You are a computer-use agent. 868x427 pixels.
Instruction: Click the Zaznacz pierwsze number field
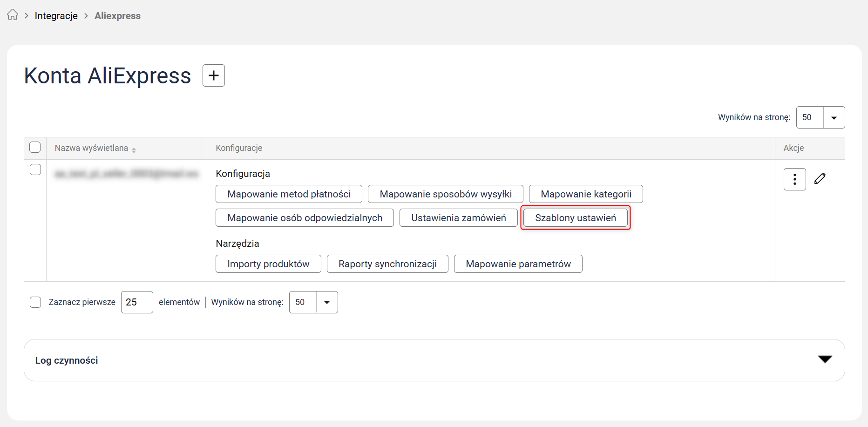pyautogui.click(x=136, y=302)
